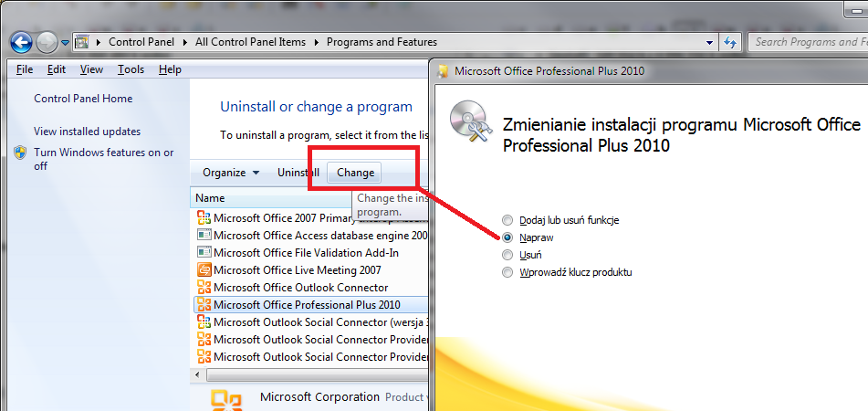Click Outlook Connector program icon
The image size is (868, 411).
point(204,288)
